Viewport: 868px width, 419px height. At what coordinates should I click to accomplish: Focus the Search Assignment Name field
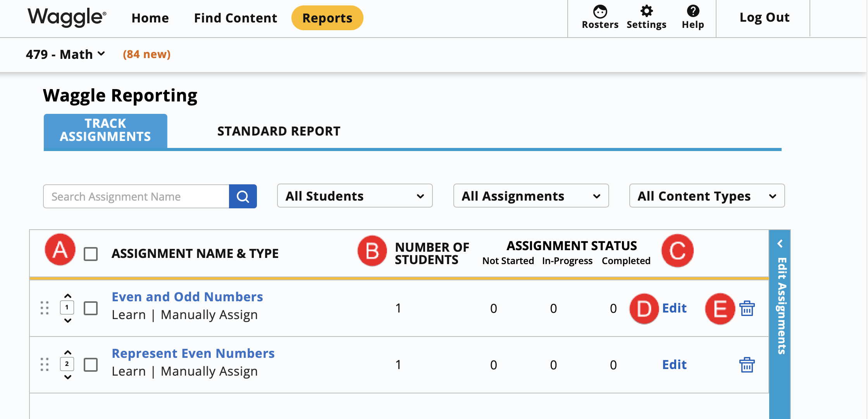136,196
